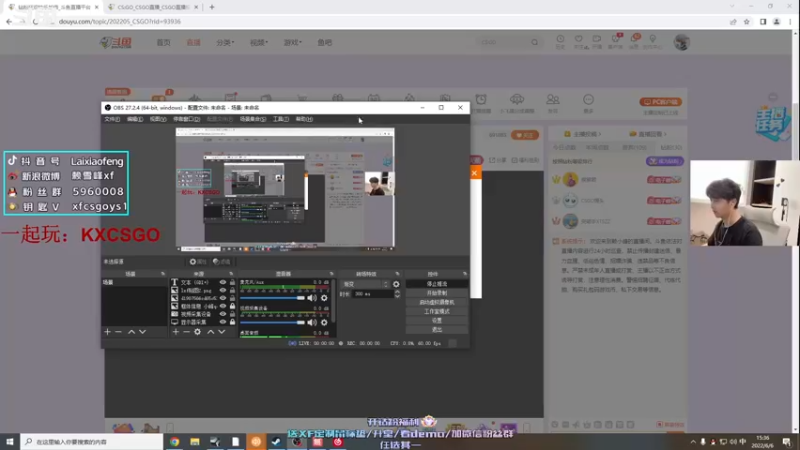Open Steam from the Windows taskbar
The height and width of the screenshot is (450, 800).
(277, 442)
